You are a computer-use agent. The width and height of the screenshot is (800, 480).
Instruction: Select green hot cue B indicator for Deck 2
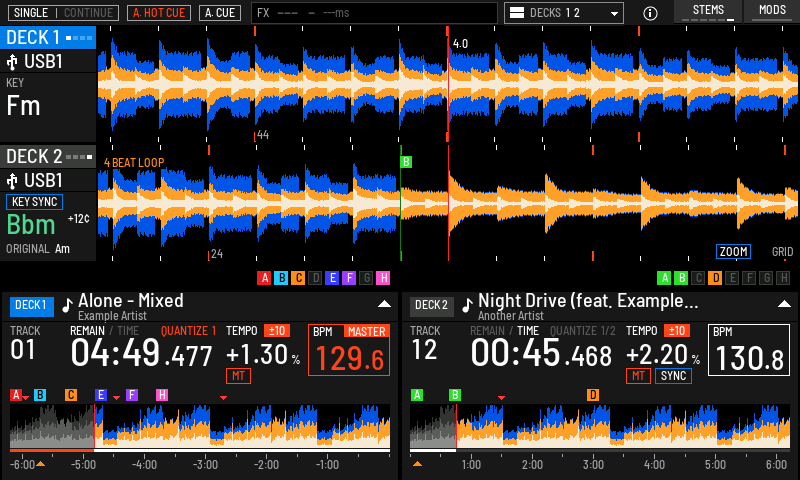click(x=681, y=278)
